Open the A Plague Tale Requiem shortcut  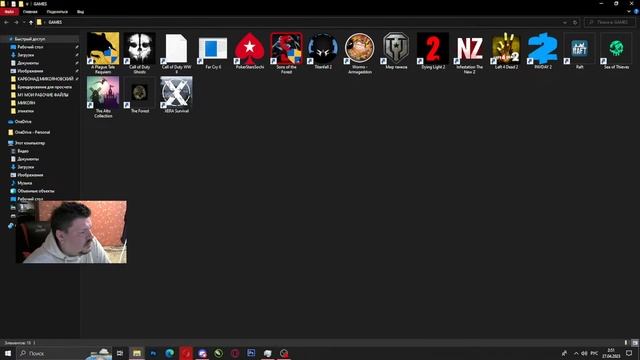pos(103,53)
